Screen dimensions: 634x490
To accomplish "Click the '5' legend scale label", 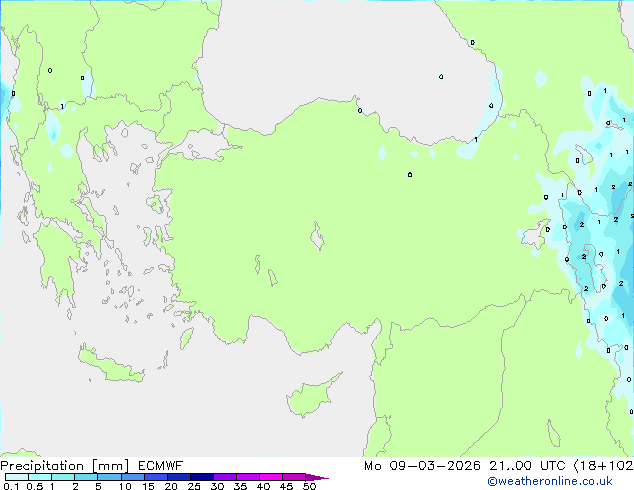I will pyautogui.click(x=98, y=486).
